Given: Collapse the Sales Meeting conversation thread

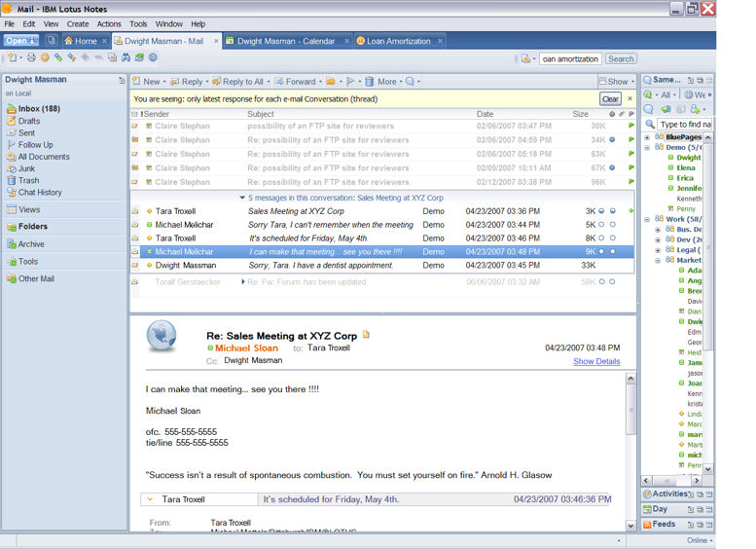Looking at the screenshot, I should (242, 198).
